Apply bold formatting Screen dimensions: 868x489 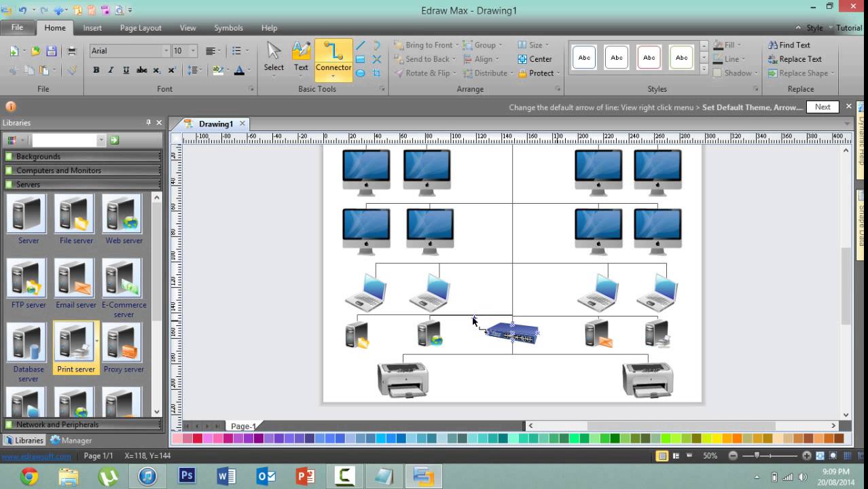click(96, 70)
